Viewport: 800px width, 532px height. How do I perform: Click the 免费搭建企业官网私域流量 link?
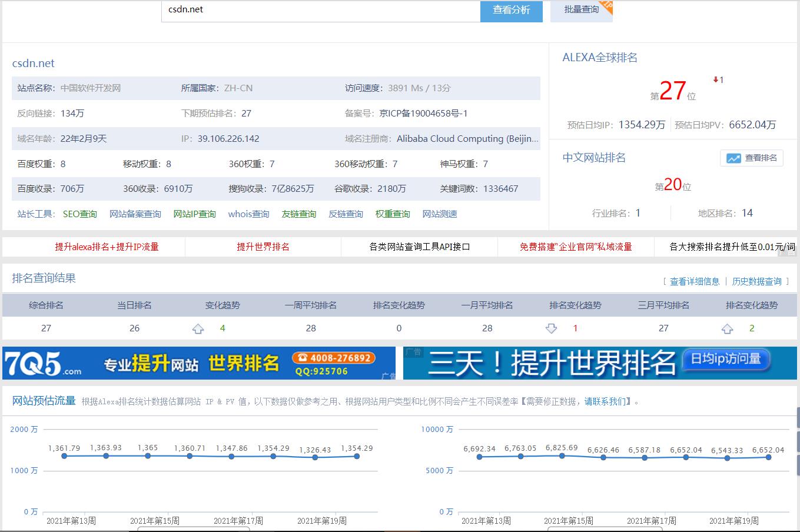(576, 247)
